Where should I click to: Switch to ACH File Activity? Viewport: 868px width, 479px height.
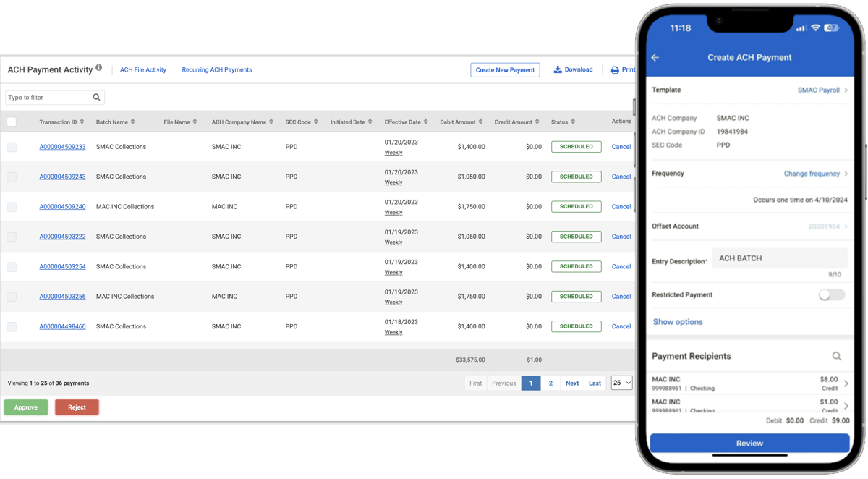[142, 69]
